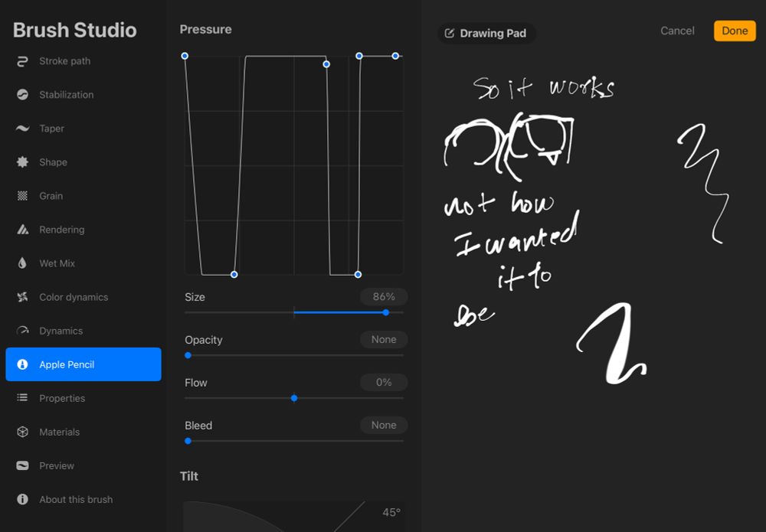Click the Drawing Pad edit icon

449,33
